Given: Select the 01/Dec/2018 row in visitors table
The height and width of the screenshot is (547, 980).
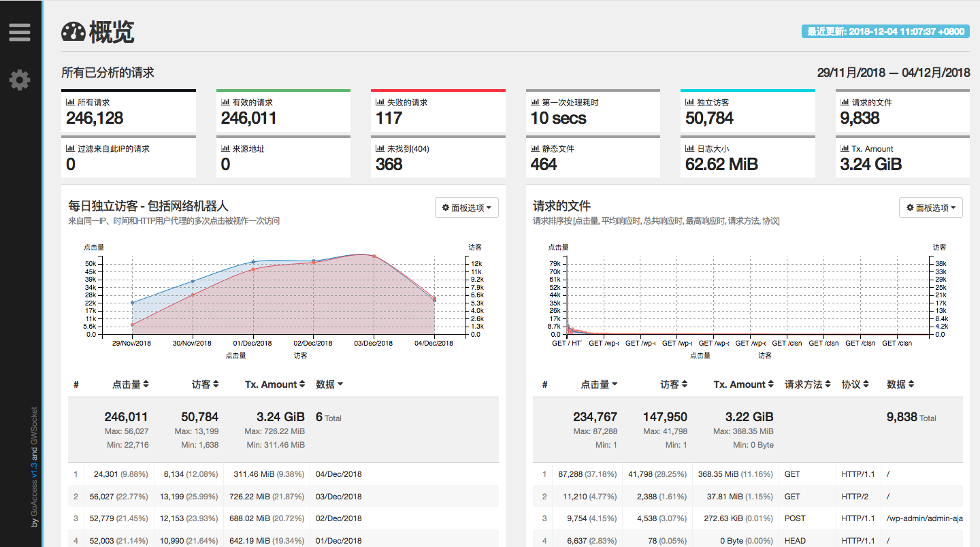Looking at the screenshot, I should tap(283, 540).
